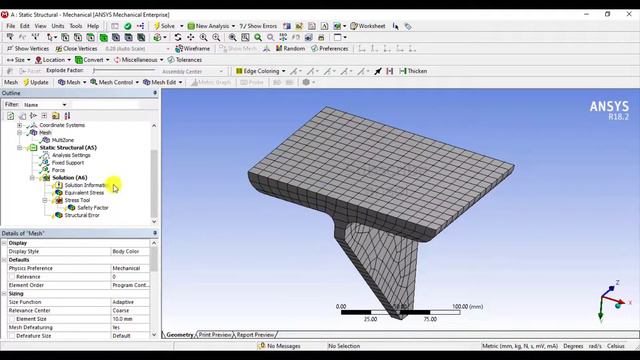The height and width of the screenshot is (360, 640).
Task: Switch to Report Preview tab
Action: [x=255, y=335]
